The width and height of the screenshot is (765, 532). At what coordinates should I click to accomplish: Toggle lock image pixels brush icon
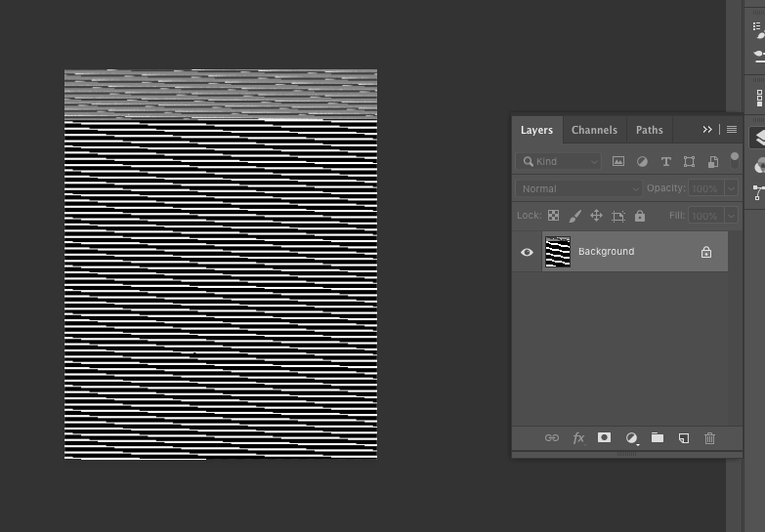(575, 216)
